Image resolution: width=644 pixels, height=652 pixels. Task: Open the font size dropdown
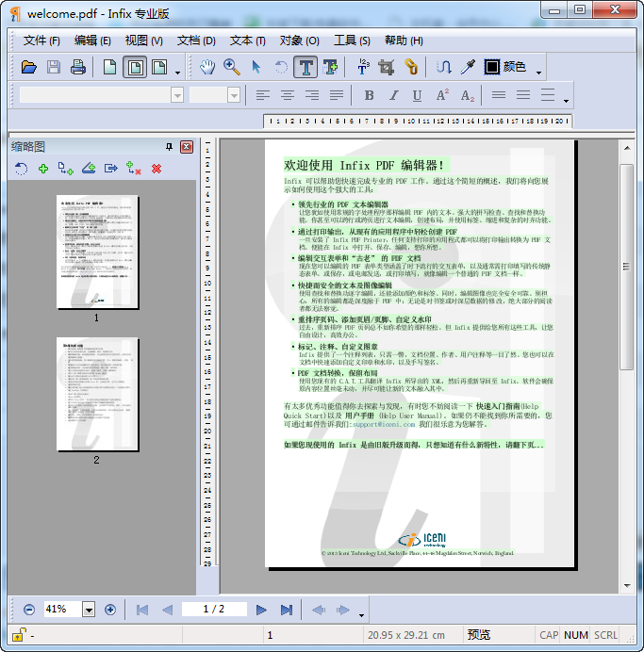pyautogui.click(x=234, y=95)
